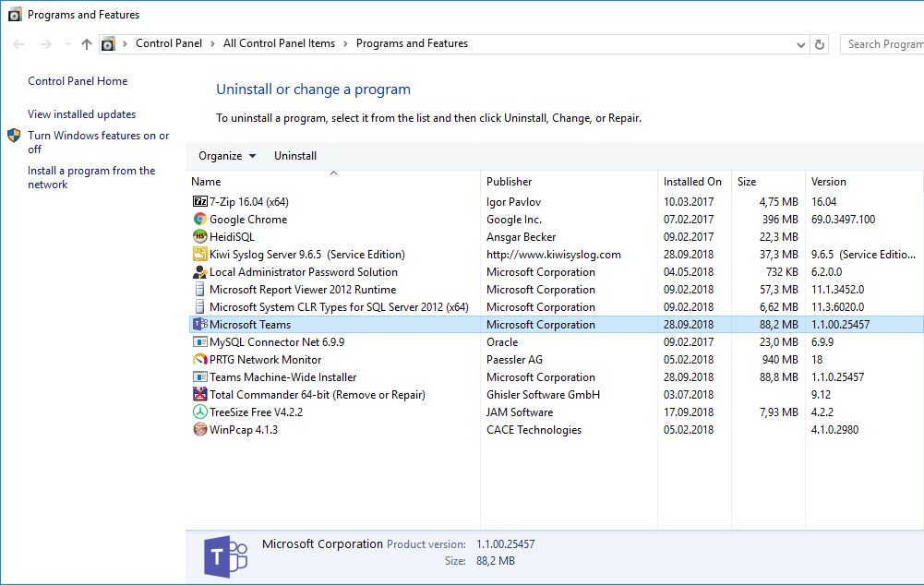Click the TreeSize Free icon

click(x=199, y=412)
